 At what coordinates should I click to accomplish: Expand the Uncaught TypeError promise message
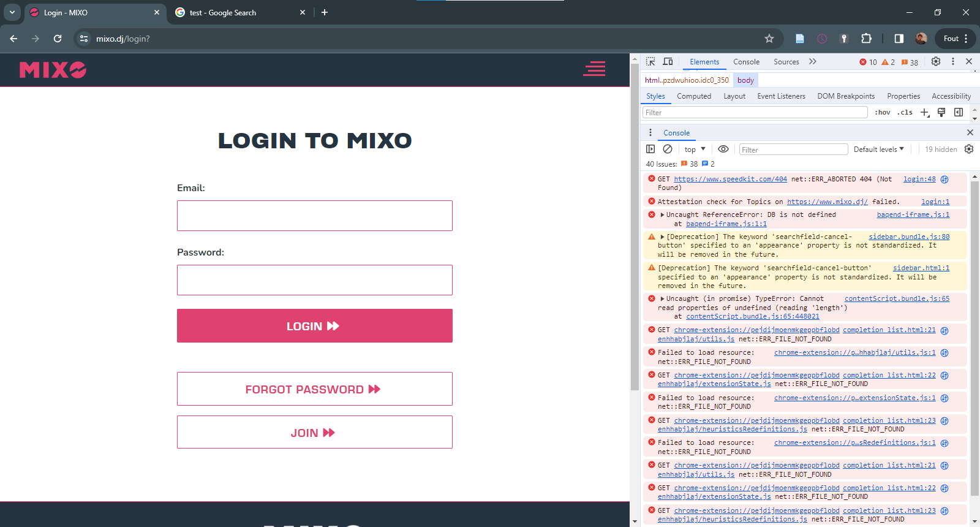662,298
